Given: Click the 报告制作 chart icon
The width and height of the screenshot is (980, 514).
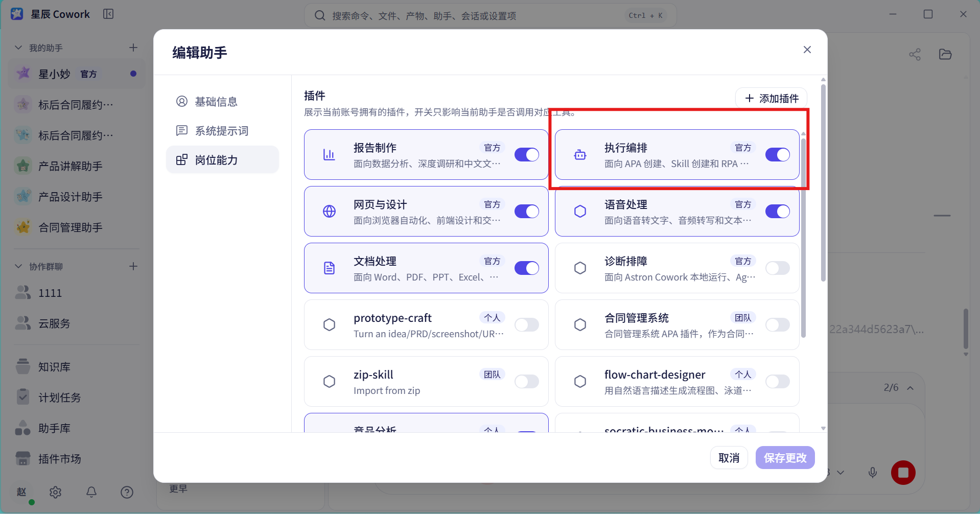Looking at the screenshot, I should tap(330, 154).
